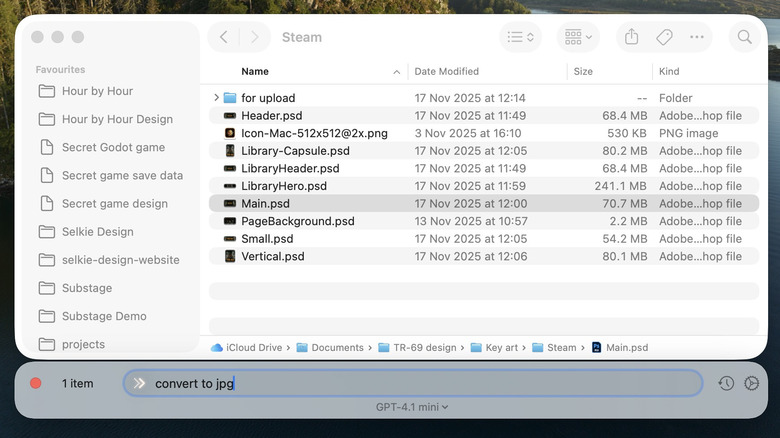780x438 pixels.
Task: Click Main.psd in the path bar
Action: [x=620, y=347]
